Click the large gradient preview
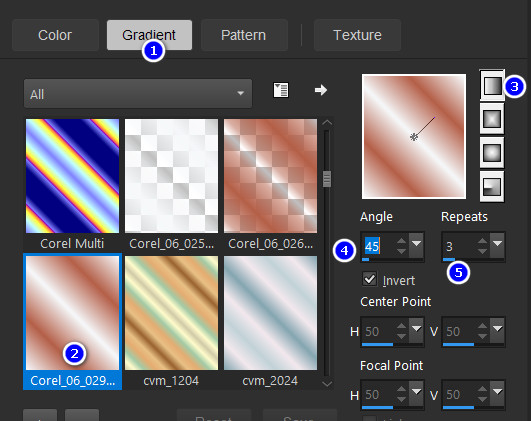 (x=414, y=136)
